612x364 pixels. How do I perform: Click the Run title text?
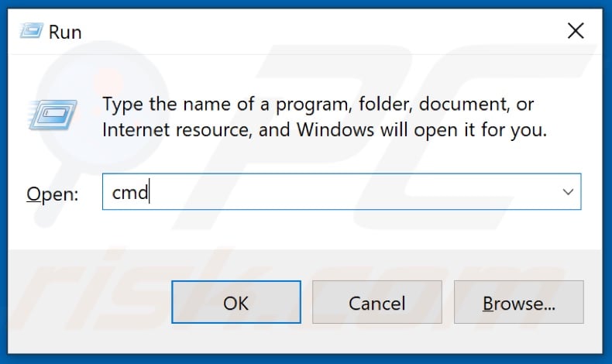tap(65, 32)
